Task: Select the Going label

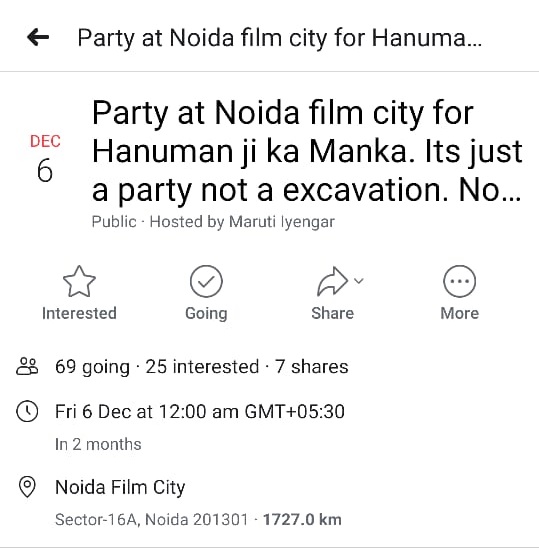Action: pos(206,313)
